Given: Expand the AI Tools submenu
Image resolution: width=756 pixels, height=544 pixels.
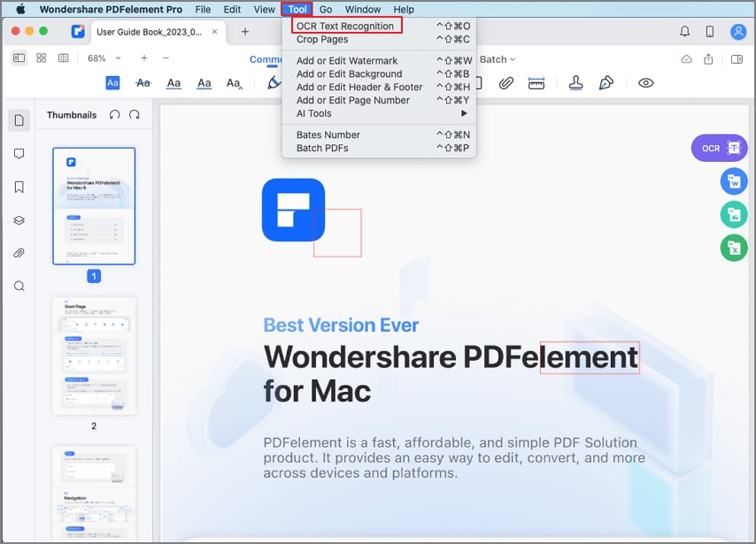Looking at the screenshot, I should click(x=379, y=113).
